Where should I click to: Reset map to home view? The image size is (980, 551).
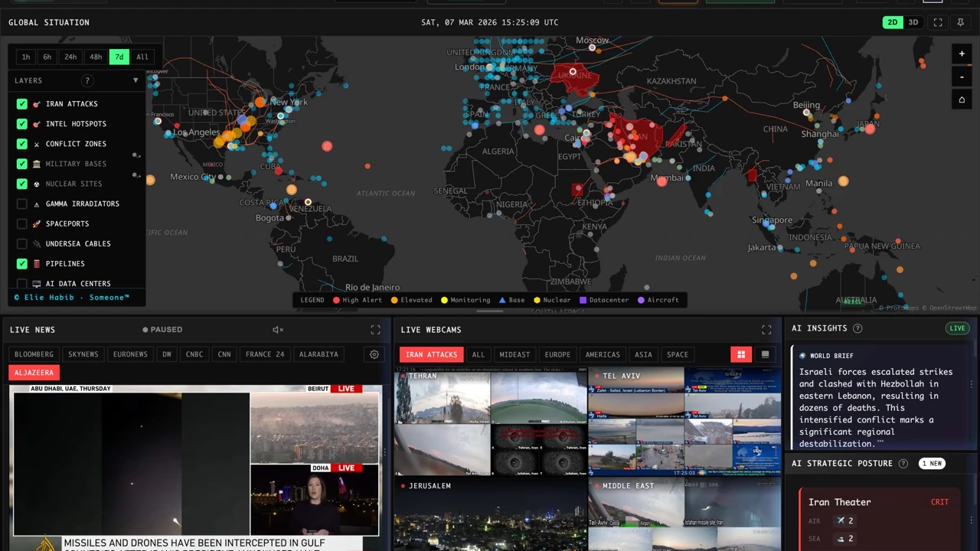[x=962, y=99]
